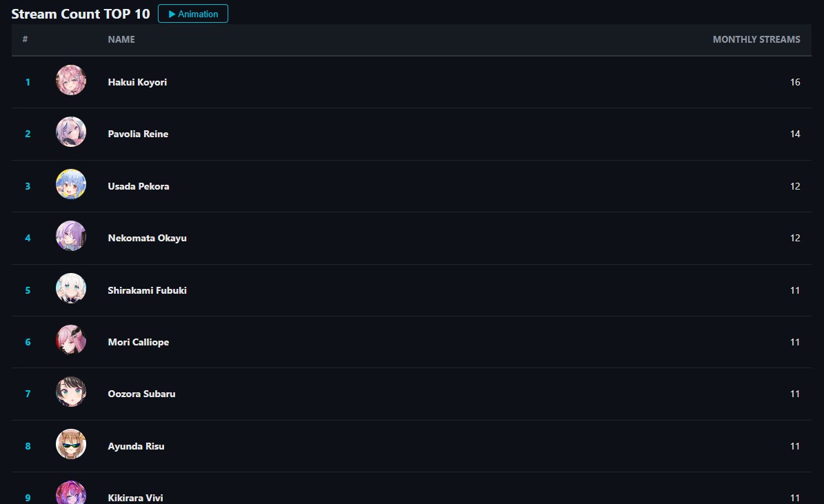This screenshot has width=824, height=504.
Task: Open Mori Calliope's avatar thumbnail
Action: pyautogui.click(x=71, y=340)
